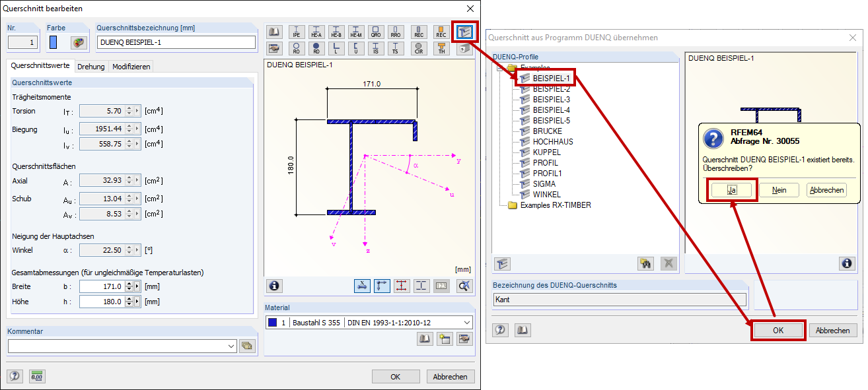Screen dimensions: 868x390
Task: Click the Querschnittsbezeichnung input field
Action: pos(176,42)
